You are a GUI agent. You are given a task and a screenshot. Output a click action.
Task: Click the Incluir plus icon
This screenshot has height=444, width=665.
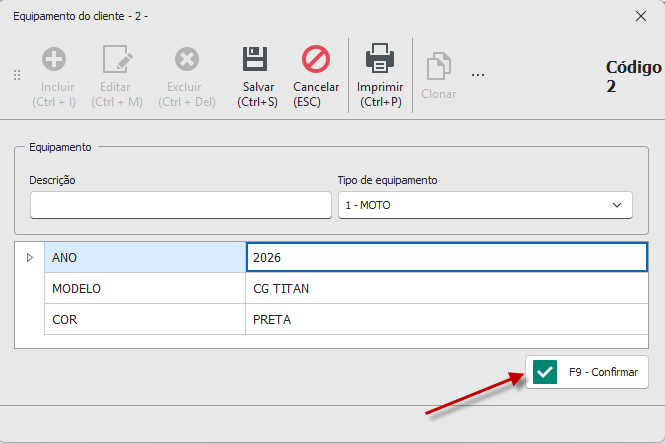[x=54, y=59]
